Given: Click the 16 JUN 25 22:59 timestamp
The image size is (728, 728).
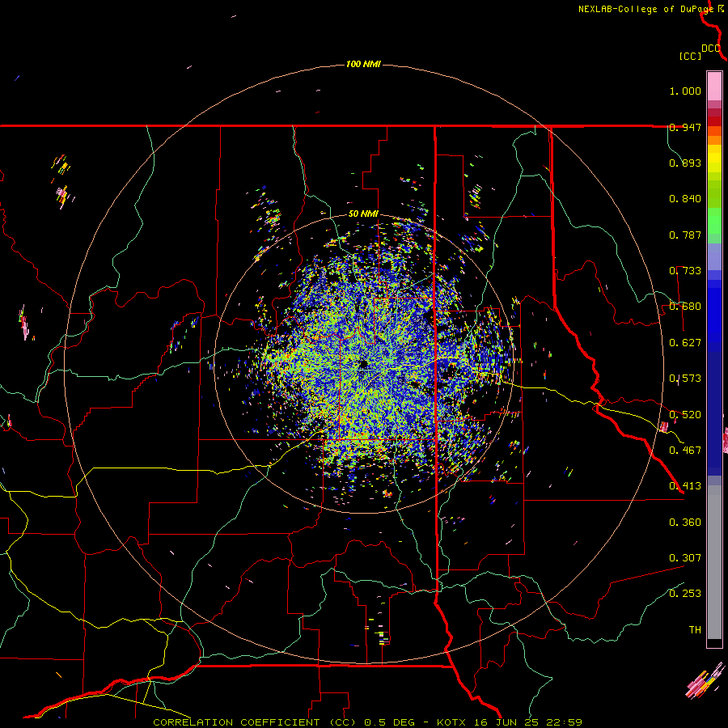Looking at the screenshot, I should [527, 722].
